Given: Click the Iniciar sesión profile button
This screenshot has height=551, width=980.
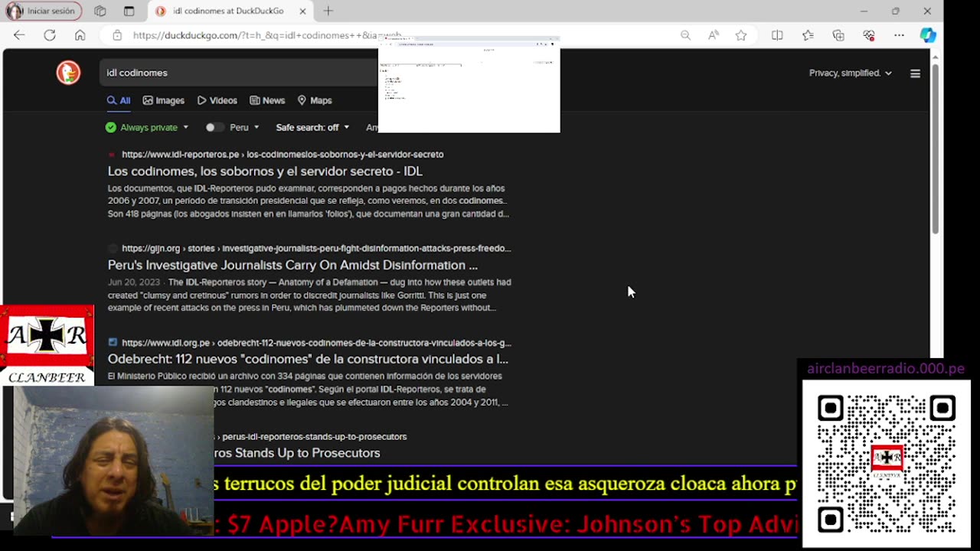Looking at the screenshot, I should tap(43, 11).
